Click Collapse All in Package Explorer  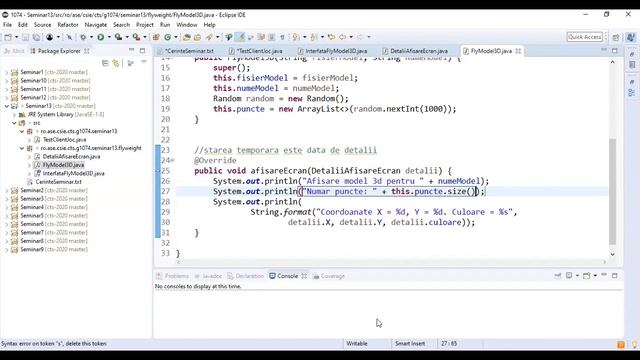pyautogui.click(x=105, y=63)
